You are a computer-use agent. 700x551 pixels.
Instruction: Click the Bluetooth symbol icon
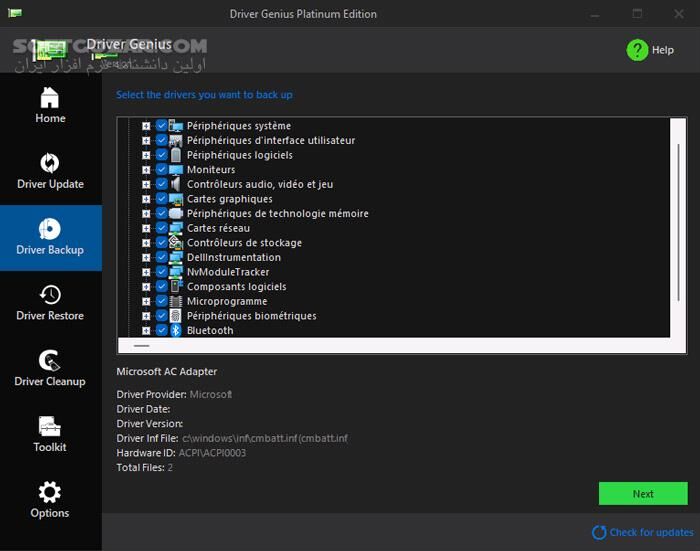pyautogui.click(x=175, y=330)
